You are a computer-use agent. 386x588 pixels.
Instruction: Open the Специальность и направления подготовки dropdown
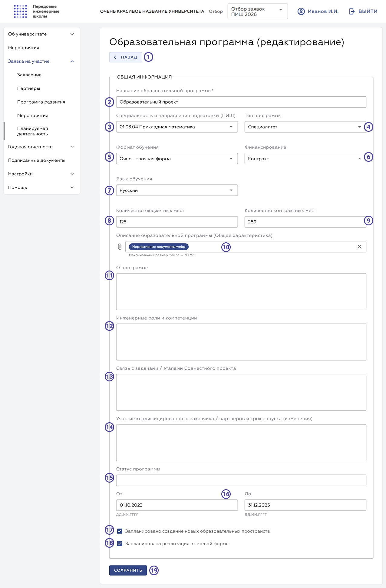click(177, 127)
